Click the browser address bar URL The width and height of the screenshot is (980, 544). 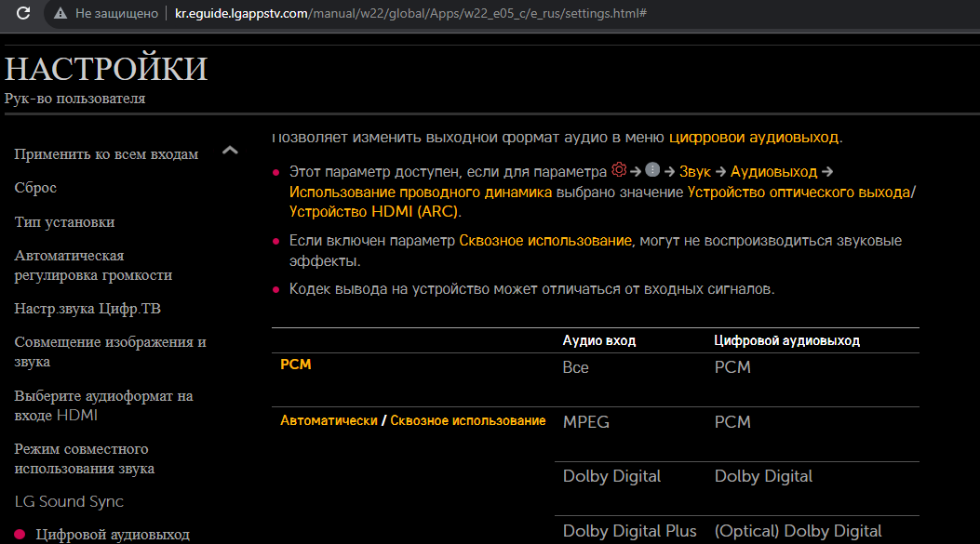tap(410, 14)
